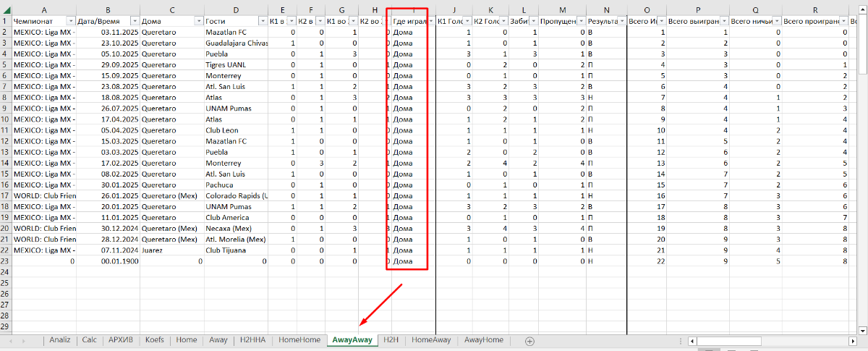
Task: Switch to the Analiz sheet tab
Action: click(60, 340)
